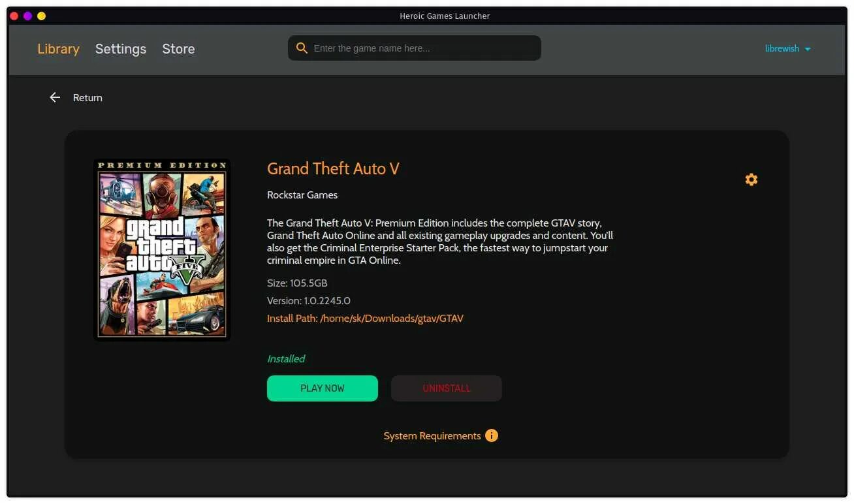Screen dimensions: 854x504
Task: Click the Size: 105.5GB text
Action: [297, 283]
